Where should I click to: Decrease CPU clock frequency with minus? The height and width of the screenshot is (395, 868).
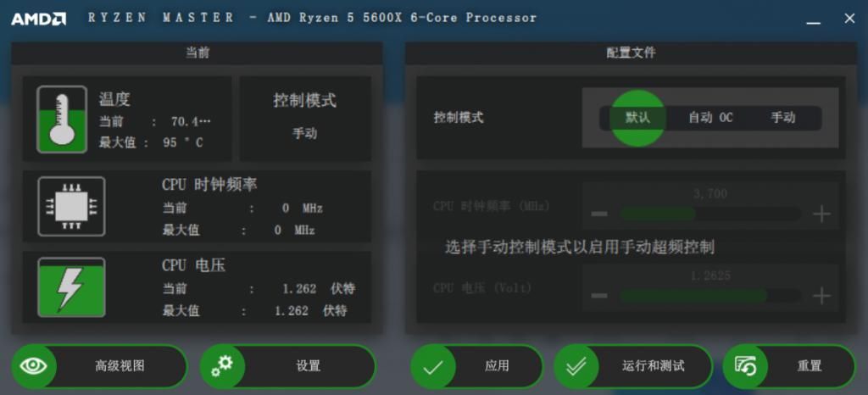coord(599,214)
